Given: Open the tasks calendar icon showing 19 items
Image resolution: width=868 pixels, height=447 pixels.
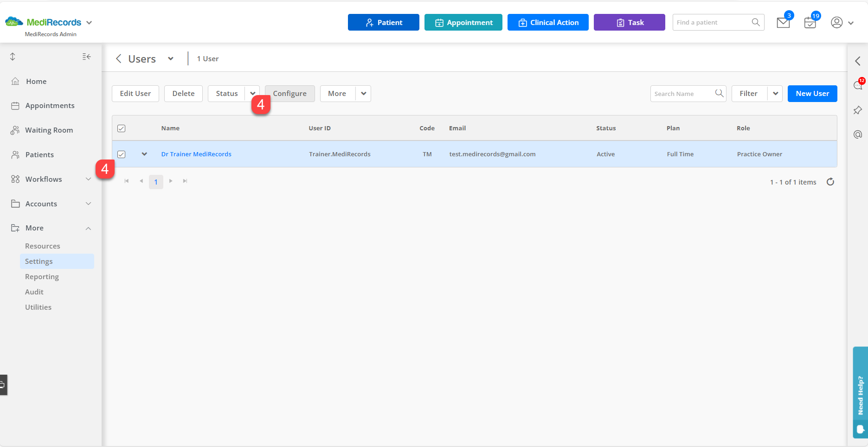Looking at the screenshot, I should pos(810,22).
